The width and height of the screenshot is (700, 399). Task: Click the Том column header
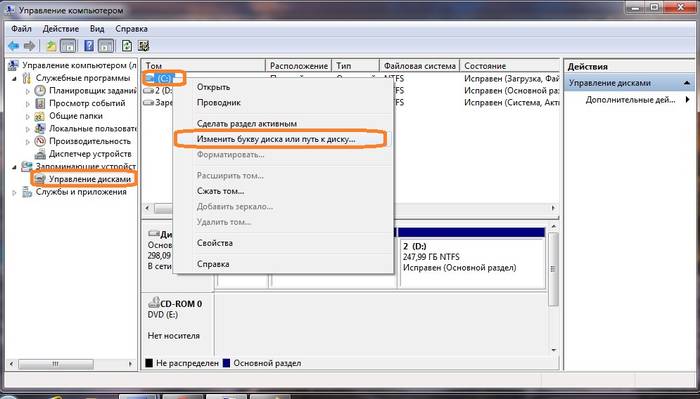coord(204,66)
